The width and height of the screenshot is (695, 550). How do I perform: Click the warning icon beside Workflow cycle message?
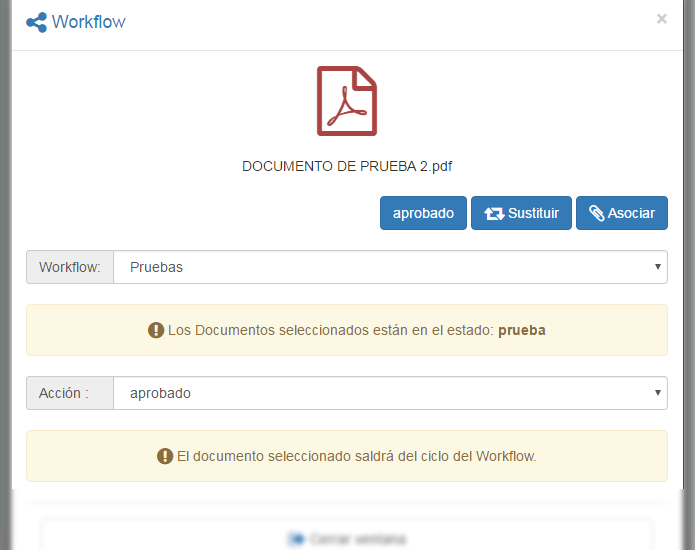pos(165,456)
